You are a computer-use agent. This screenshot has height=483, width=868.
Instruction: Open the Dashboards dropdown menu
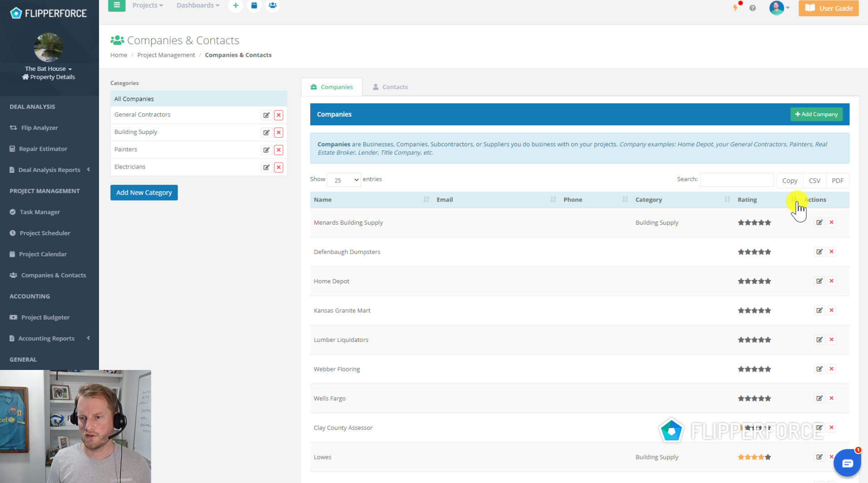(x=198, y=5)
